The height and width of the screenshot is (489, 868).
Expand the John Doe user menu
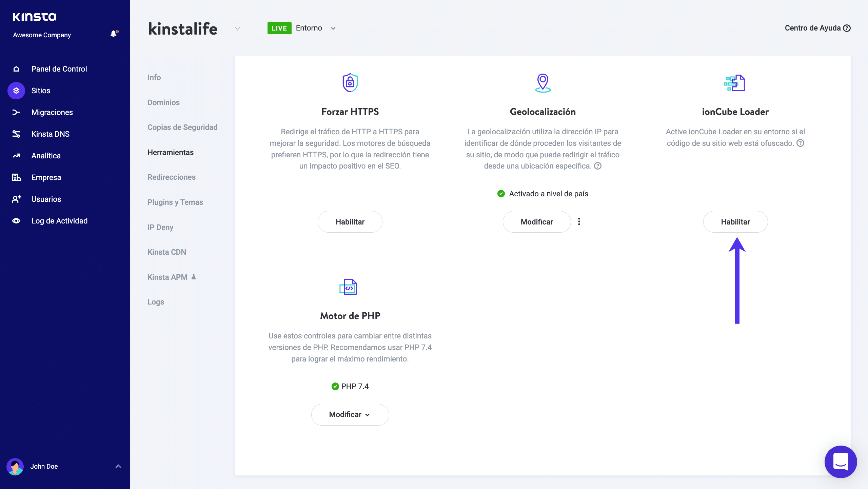click(118, 466)
